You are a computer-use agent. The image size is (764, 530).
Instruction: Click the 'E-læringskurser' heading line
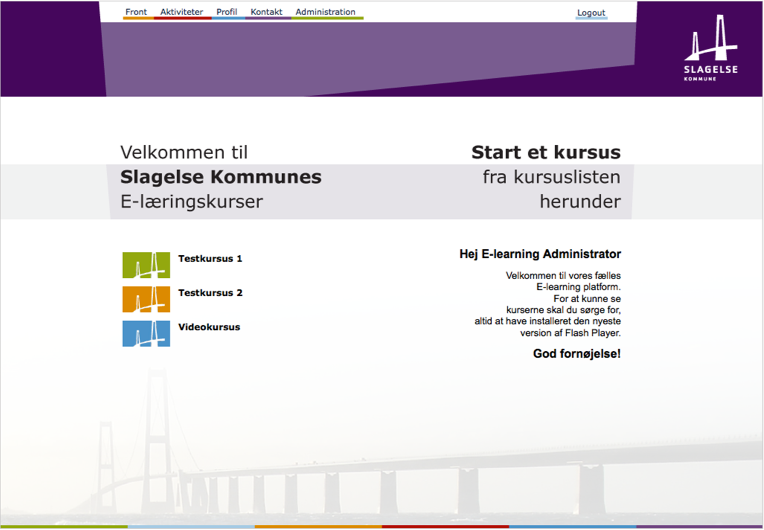[191, 202]
